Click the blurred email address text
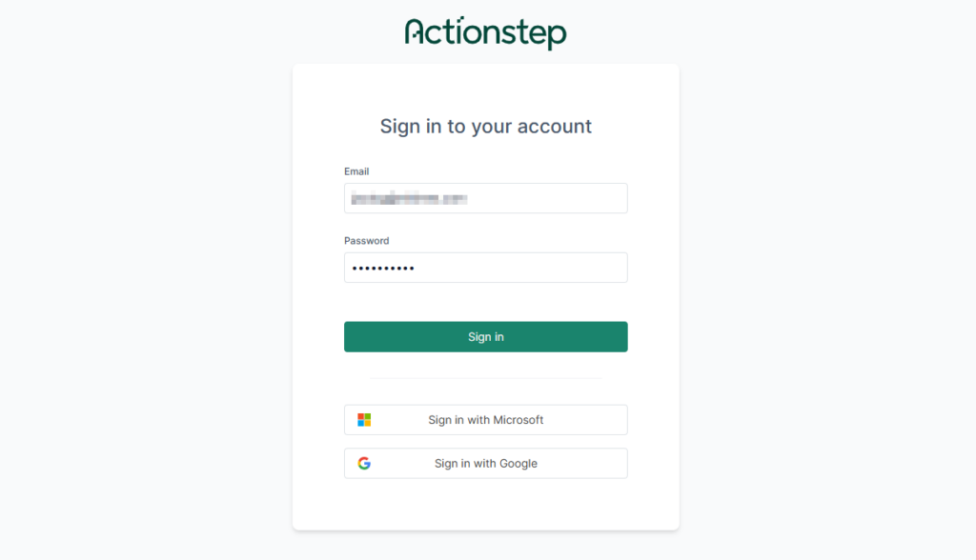Screen dimensions: 976x560 coord(409,198)
